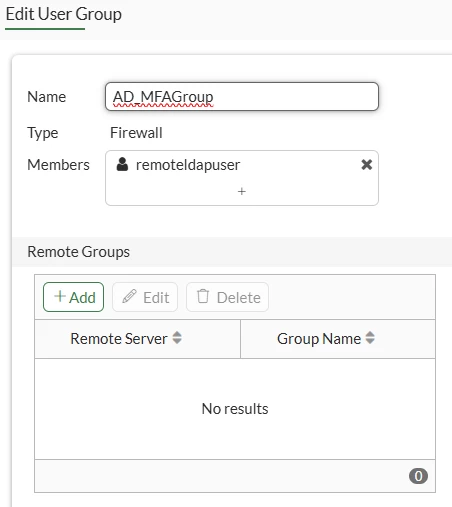Click the No results message
The width and height of the screenshot is (452, 507).
point(235,409)
